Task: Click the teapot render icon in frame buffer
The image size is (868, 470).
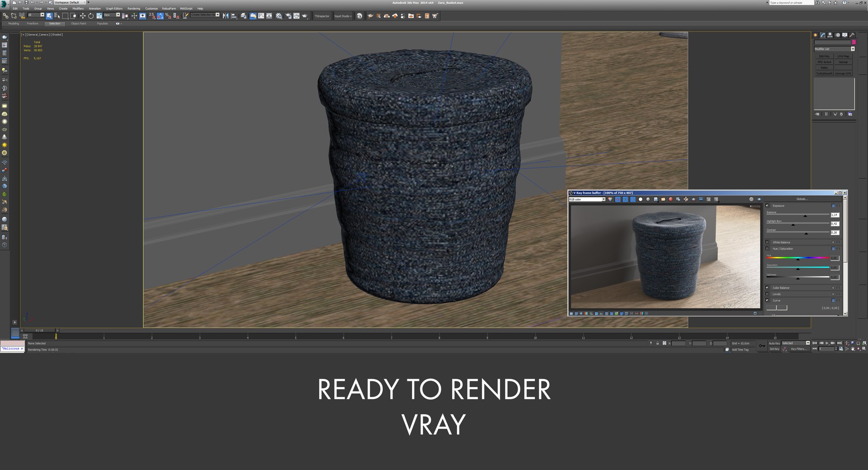Action: (759, 199)
